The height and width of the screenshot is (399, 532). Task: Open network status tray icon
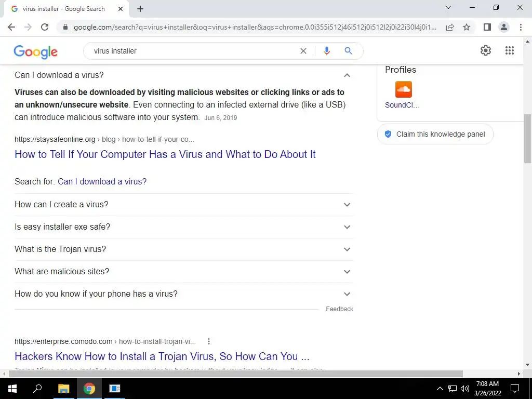pyautogui.click(x=453, y=389)
